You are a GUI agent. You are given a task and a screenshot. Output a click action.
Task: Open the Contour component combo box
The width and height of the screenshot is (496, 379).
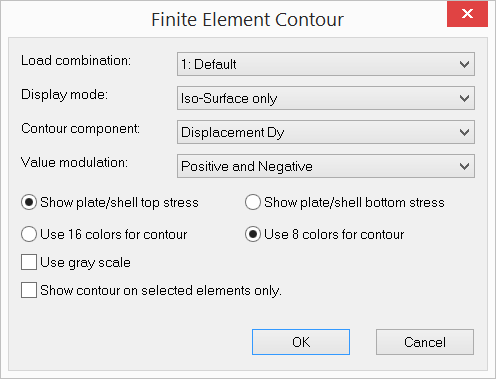point(326,132)
